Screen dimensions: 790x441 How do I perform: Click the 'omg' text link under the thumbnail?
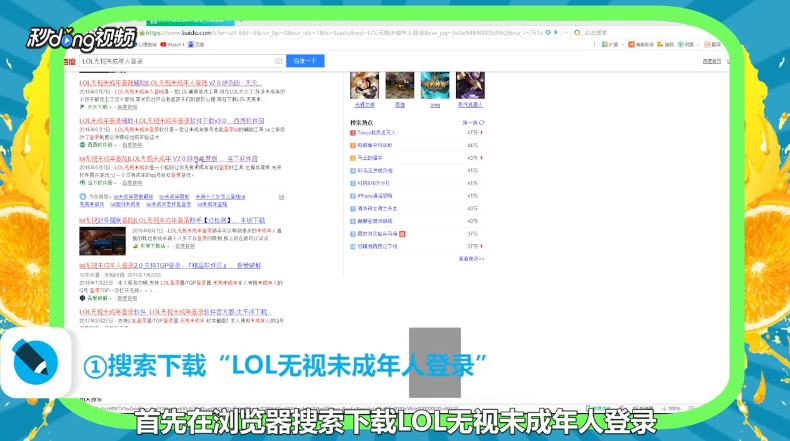pos(435,105)
